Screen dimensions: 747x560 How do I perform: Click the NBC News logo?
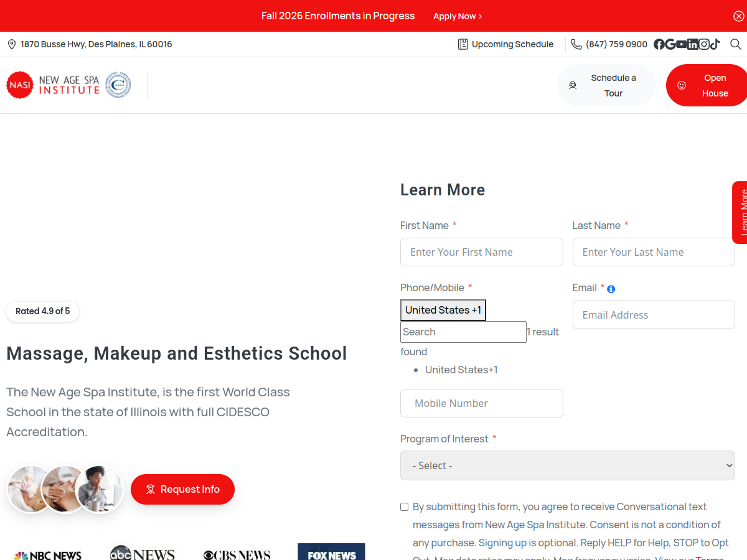pos(48,555)
